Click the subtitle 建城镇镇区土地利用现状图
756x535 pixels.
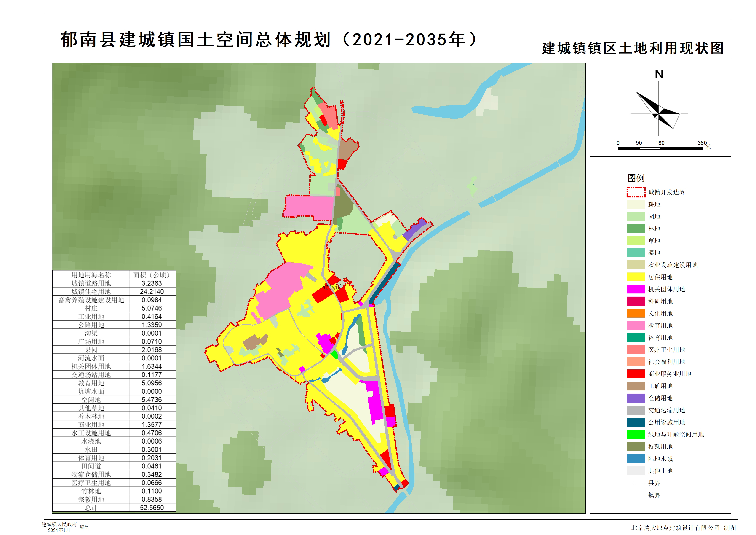[x=633, y=48]
